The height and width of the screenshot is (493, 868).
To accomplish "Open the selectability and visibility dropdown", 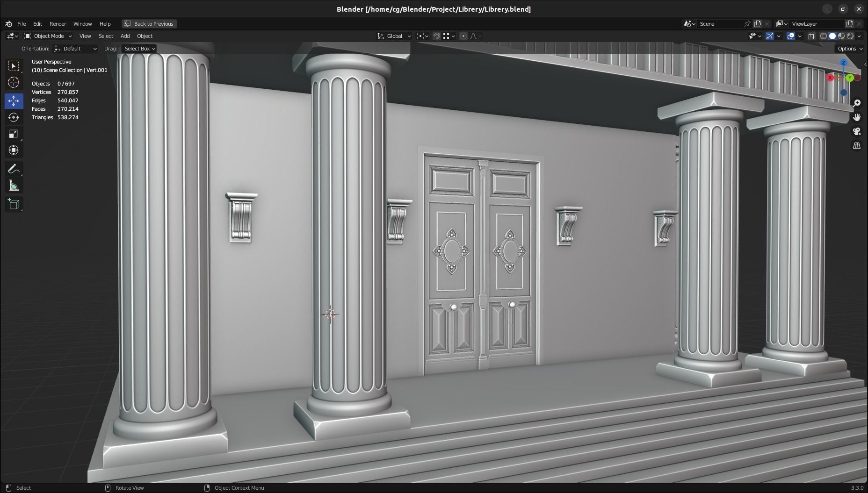I will click(x=755, y=36).
